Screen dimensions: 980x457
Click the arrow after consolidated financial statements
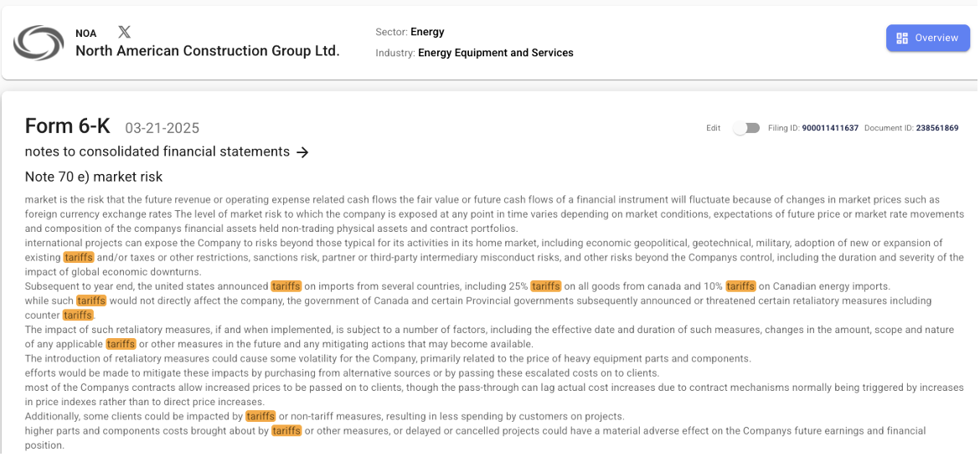(303, 152)
